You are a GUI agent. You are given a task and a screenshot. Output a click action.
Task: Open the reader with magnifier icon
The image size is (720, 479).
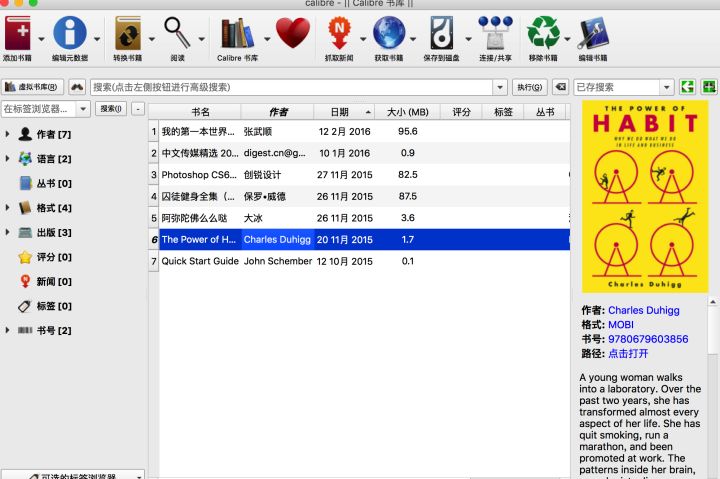177,33
